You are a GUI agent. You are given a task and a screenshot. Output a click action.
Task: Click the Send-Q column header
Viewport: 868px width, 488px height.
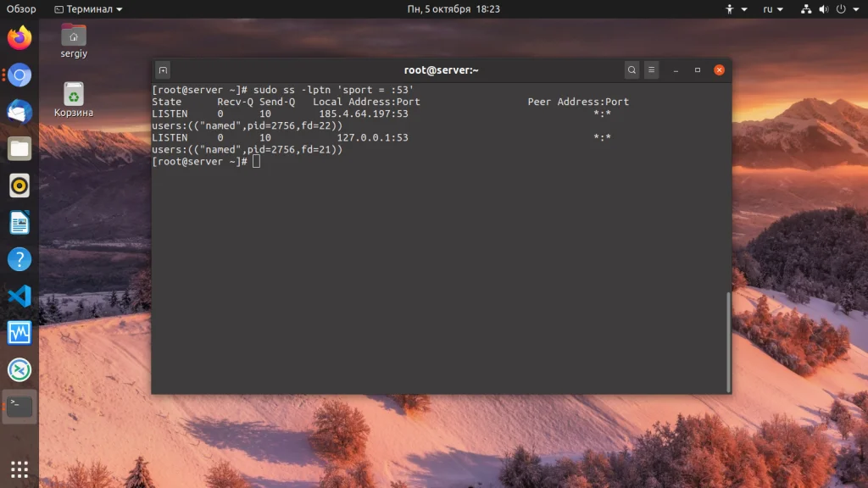pos(277,102)
